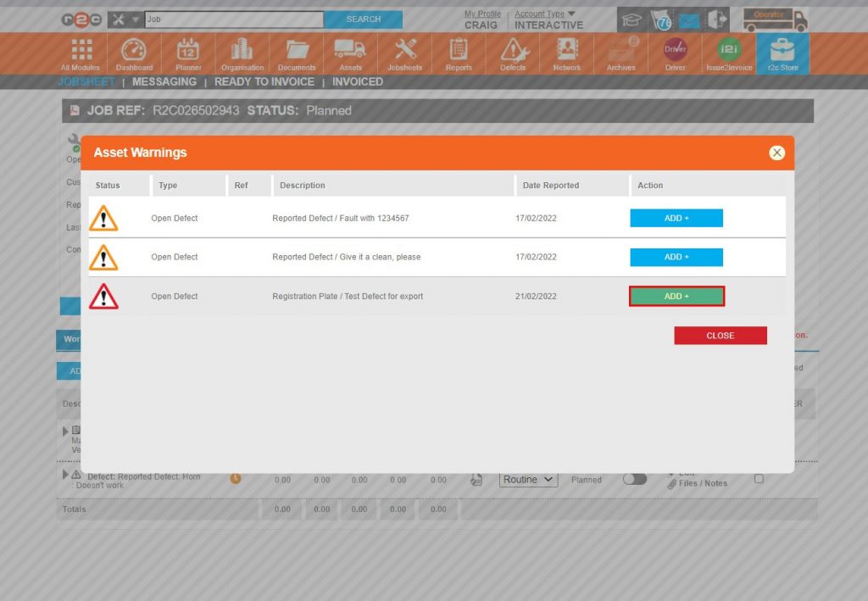
Task: Click the SEARCH button
Action: [363, 19]
